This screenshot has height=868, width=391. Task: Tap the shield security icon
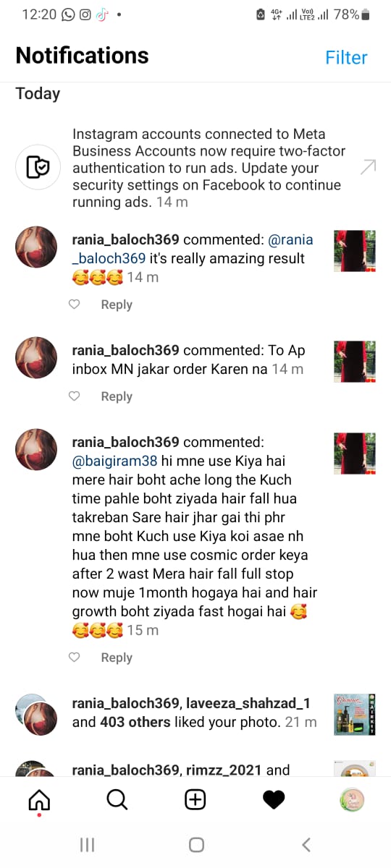pos(37,167)
